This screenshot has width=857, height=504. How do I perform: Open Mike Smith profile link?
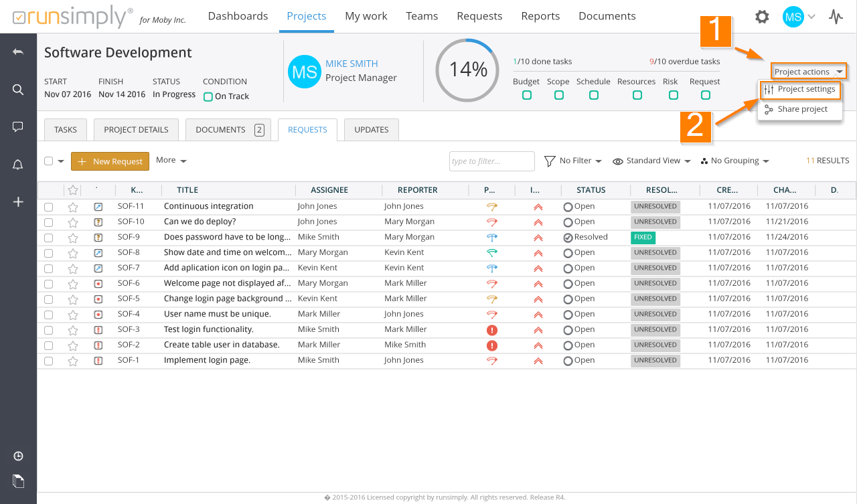coord(352,64)
